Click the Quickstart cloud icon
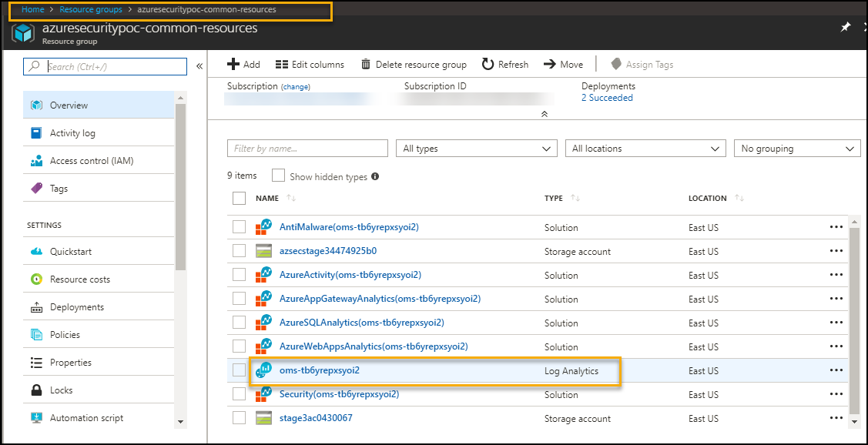Viewport: 868px width, 445px height. point(36,252)
